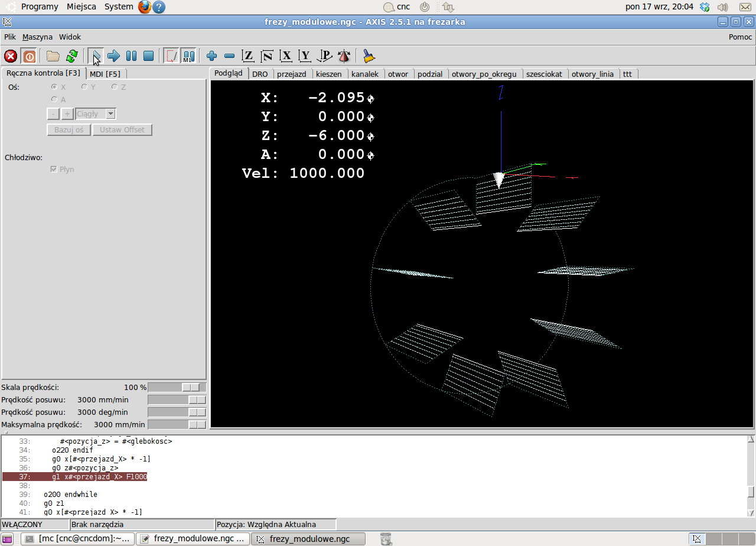Open the podzial tab

tap(430, 74)
